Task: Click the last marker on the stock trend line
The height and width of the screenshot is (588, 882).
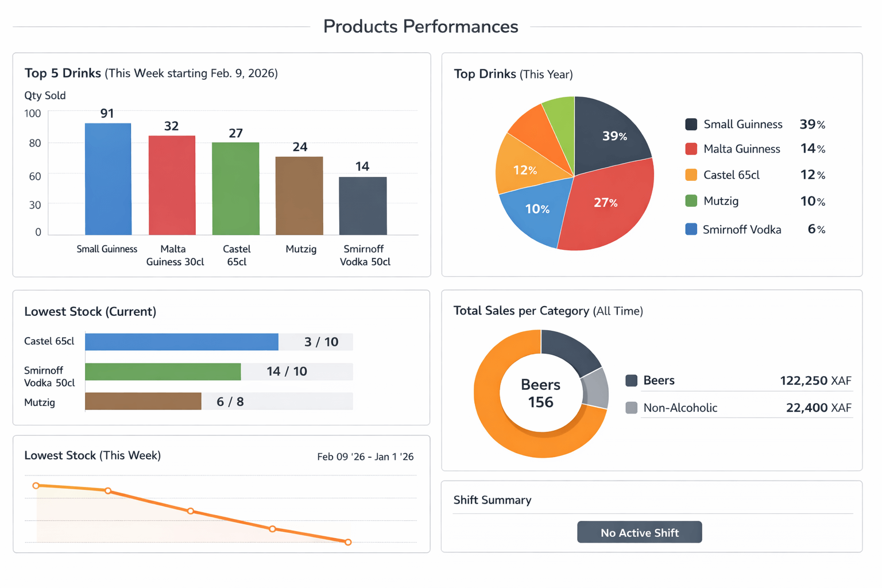Action: point(347,541)
